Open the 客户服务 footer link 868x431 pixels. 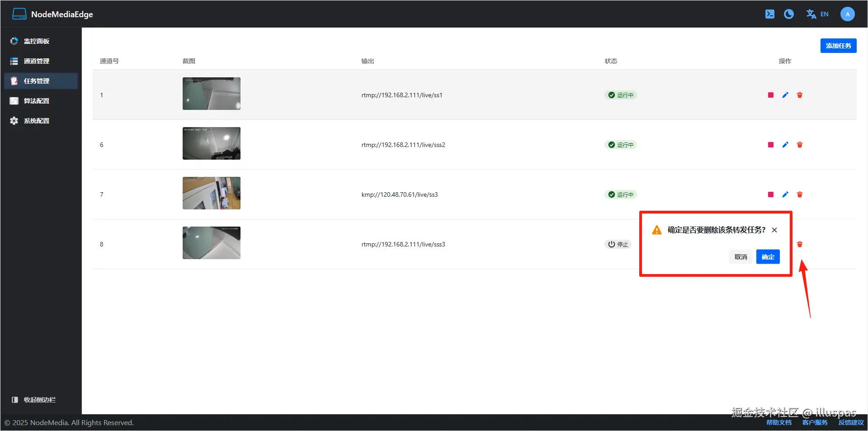pyautogui.click(x=815, y=422)
